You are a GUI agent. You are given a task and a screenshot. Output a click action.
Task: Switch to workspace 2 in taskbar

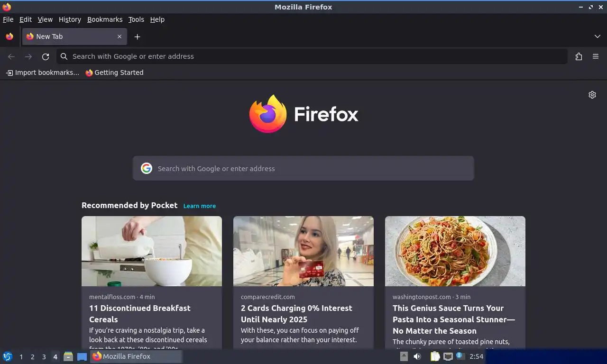click(x=32, y=357)
